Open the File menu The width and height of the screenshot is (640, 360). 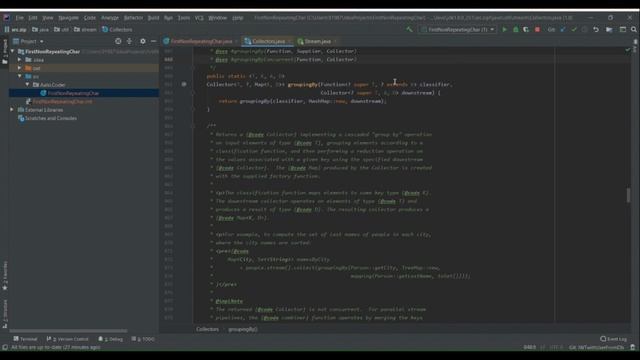(20, 18)
